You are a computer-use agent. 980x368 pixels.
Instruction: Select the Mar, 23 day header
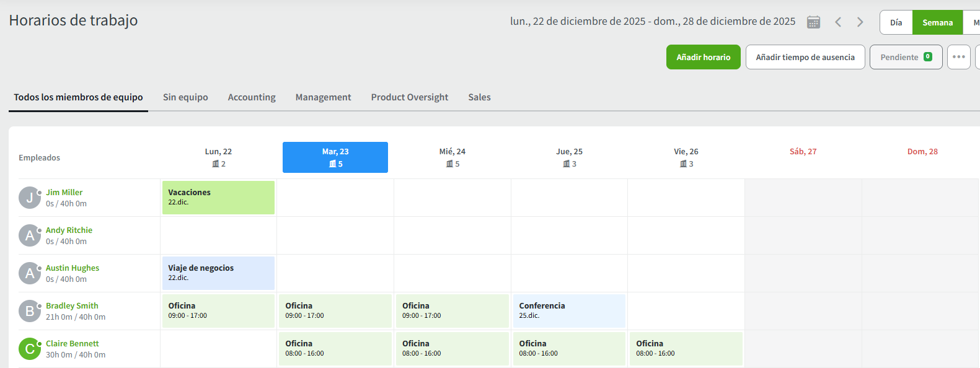click(335, 157)
